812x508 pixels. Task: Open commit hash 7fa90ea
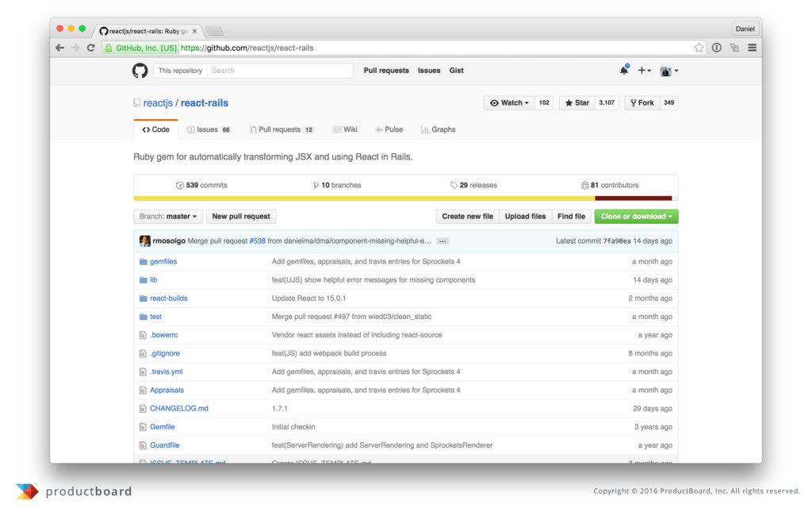(x=617, y=241)
